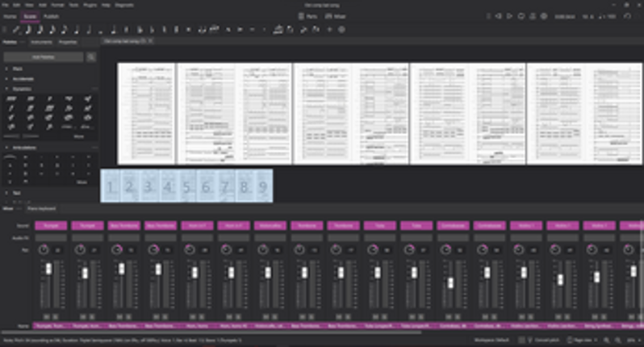This screenshot has height=347, width=644.
Task: Switch to the Publish tab
Action: (52, 16)
